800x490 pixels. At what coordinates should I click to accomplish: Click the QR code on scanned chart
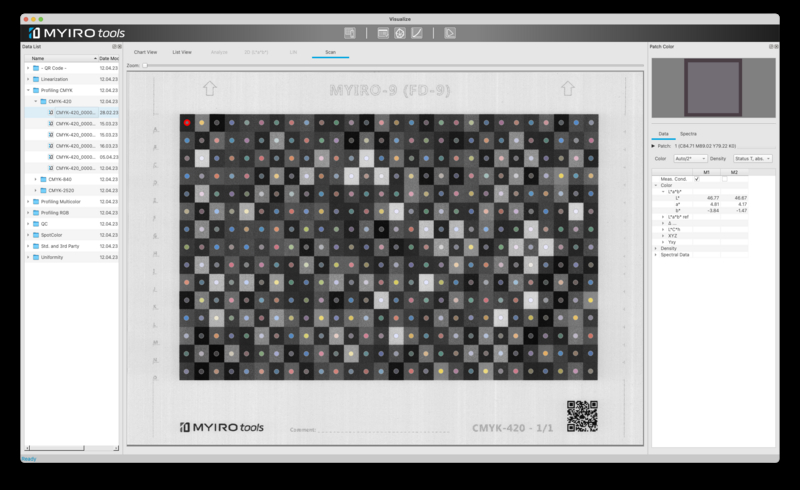[x=582, y=416]
